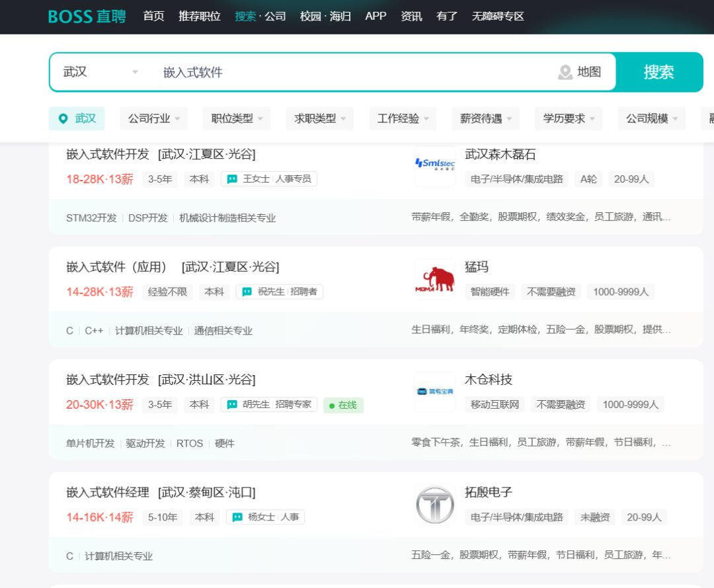Click the 智能硬件 industry tag
The image size is (714, 588).
pos(490,292)
